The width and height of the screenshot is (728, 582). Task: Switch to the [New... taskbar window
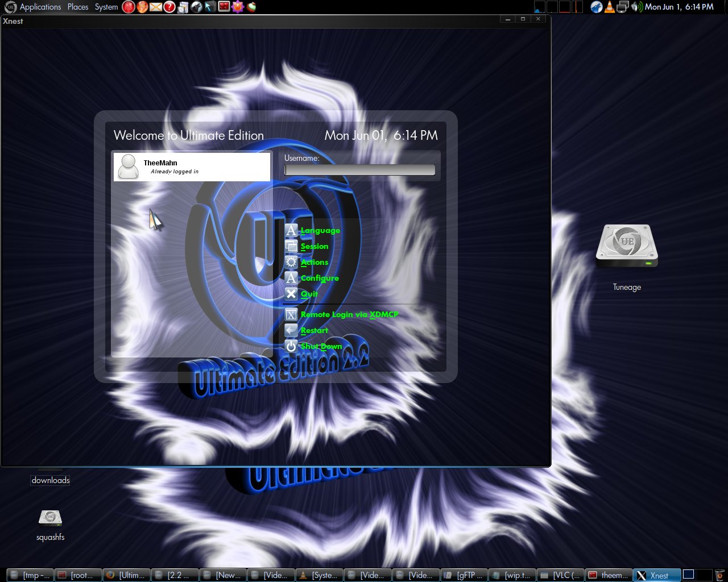click(223, 575)
